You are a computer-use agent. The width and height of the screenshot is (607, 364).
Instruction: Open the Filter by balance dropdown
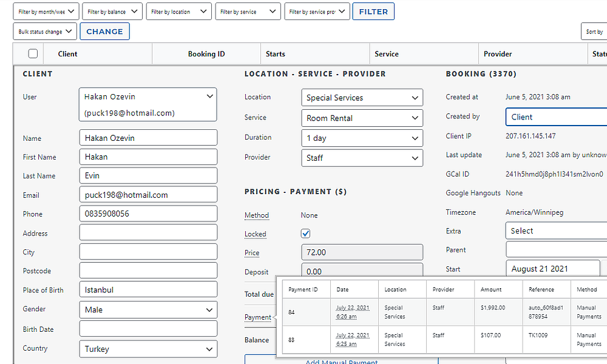pyautogui.click(x=112, y=11)
